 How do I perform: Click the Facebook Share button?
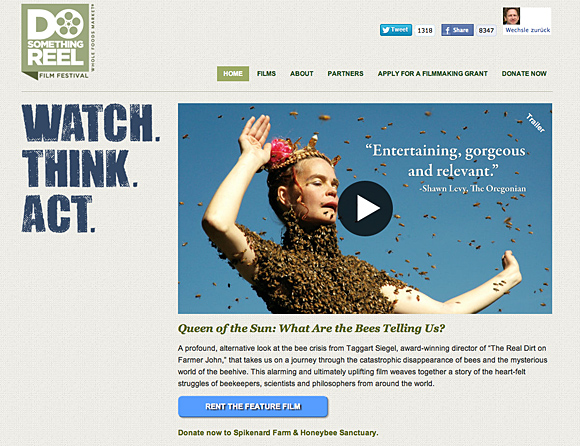[457, 30]
